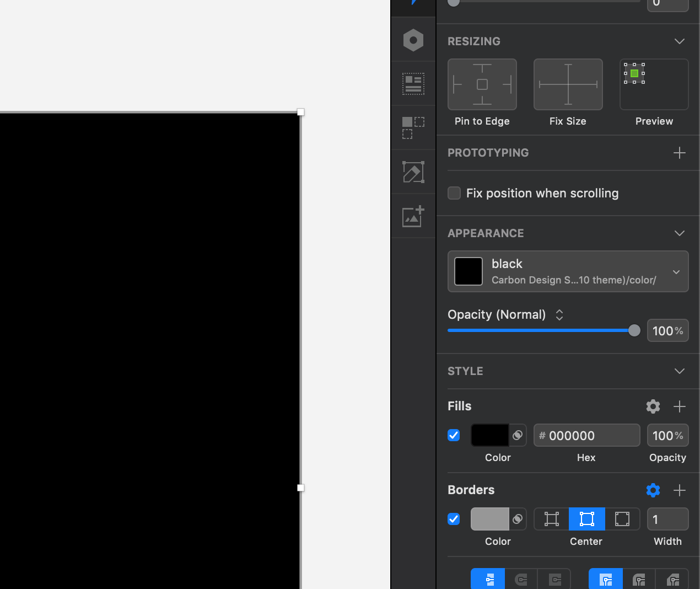Add a prototyping link with the plus button
Image resolution: width=700 pixels, height=589 pixels.
(x=679, y=153)
